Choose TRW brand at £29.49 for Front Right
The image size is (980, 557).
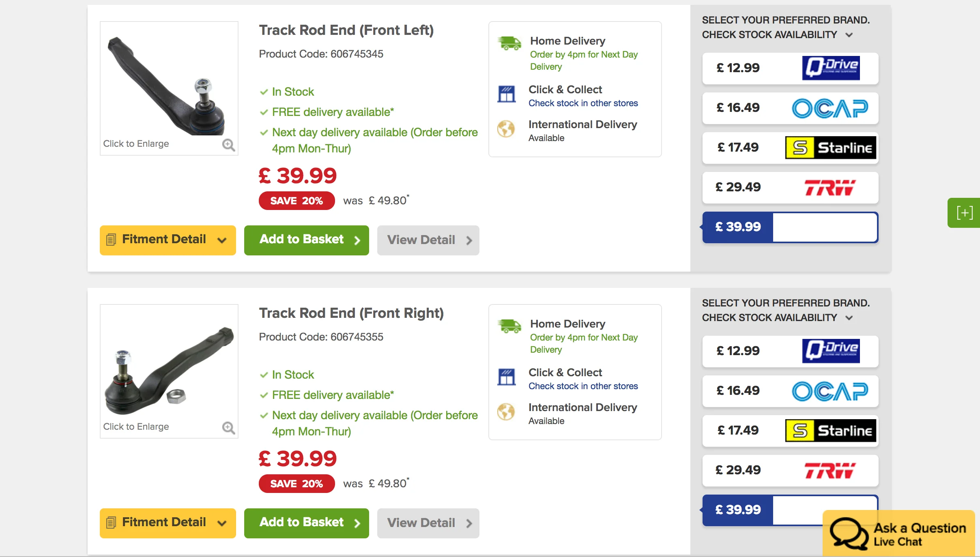point(790,470)
